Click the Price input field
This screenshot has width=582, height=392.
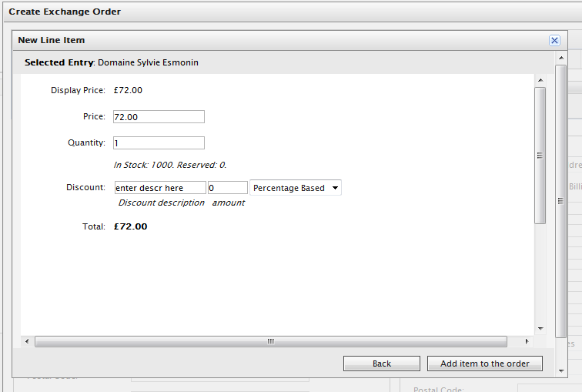pyautogui.click(x=159, y=116)
